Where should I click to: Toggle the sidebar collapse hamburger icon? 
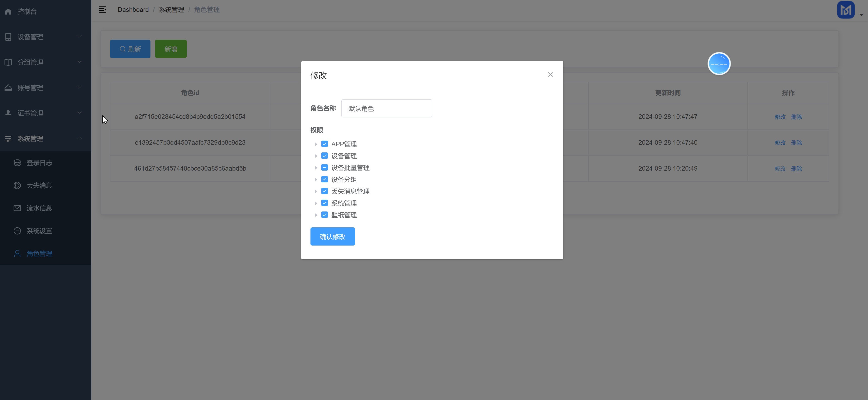[103, 10]
